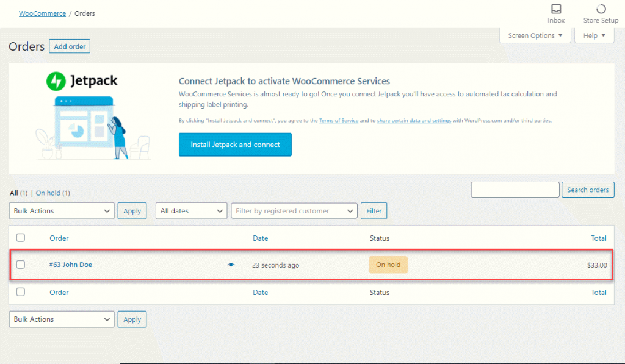
Task: Open Filter by registered customer dropdown
Action: click(294, 211)
